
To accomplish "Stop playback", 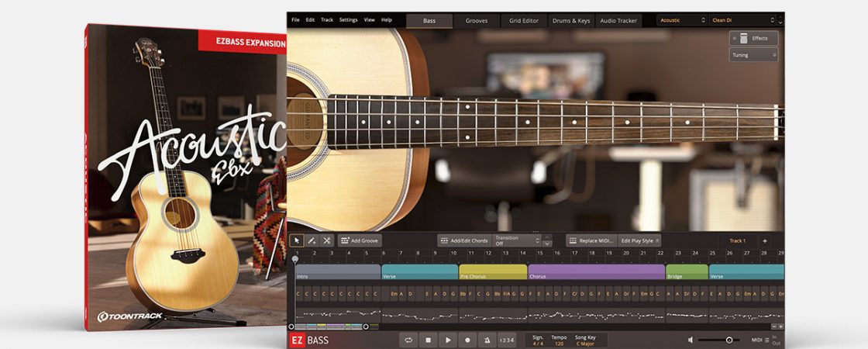I will 428,340.
